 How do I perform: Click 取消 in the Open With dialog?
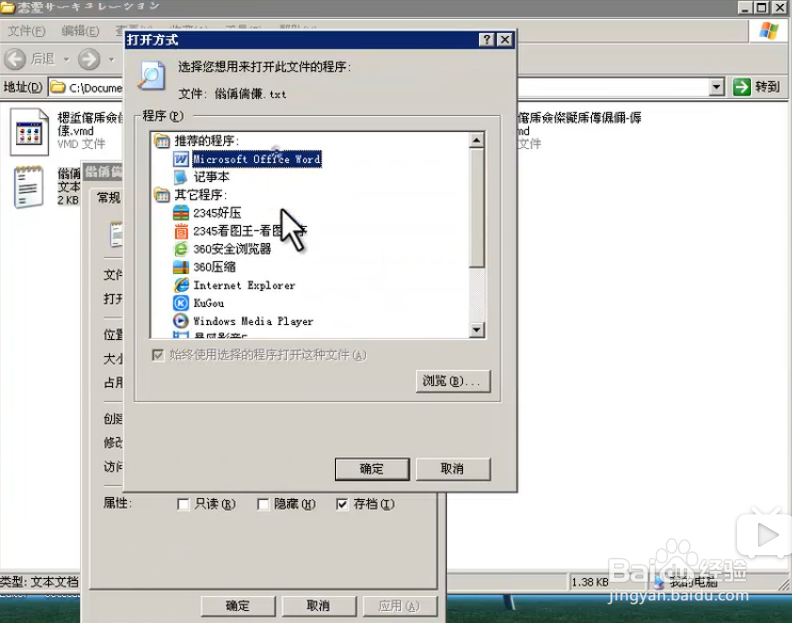[453, 469]
